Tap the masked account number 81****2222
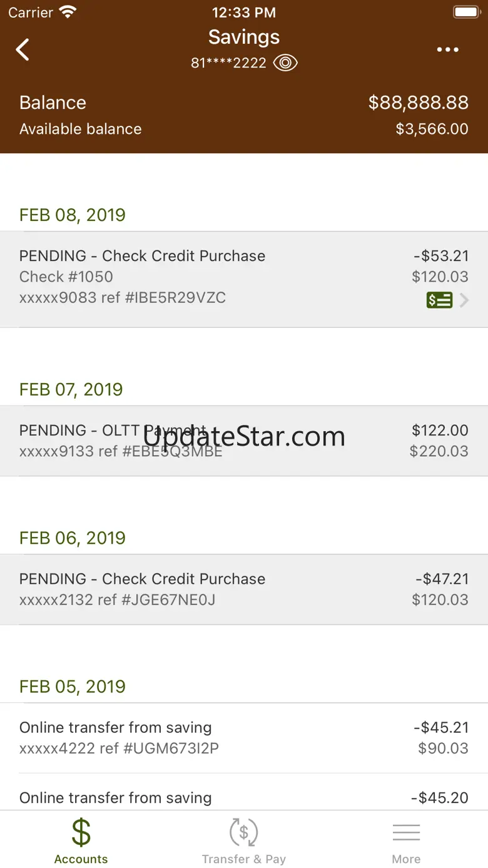Viewport: 488px width, 868px height. [x=229, y=63]
